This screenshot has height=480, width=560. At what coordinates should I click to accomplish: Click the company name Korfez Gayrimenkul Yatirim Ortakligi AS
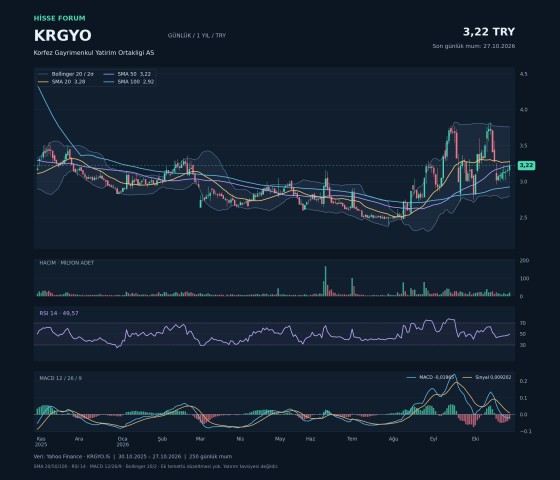pyautogui.click(x=94, y=52)
